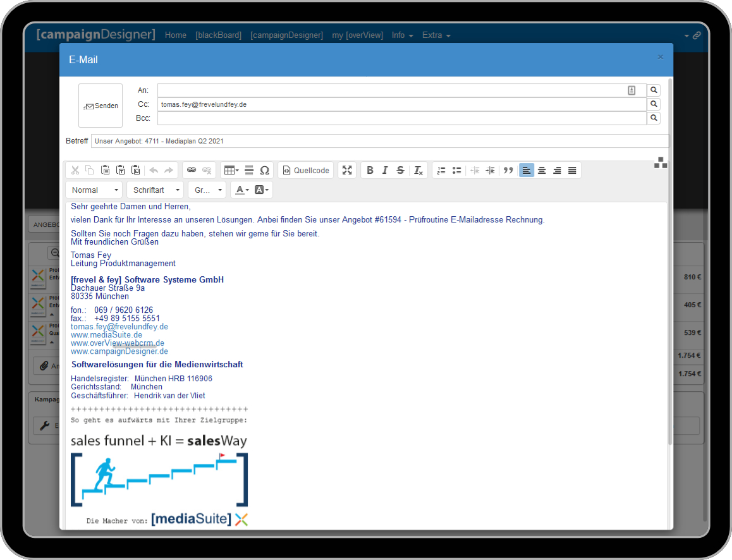This screenshot has height=560, width=732.
Task: Click Paste from Word icon
Action: [x=136, y=170]
